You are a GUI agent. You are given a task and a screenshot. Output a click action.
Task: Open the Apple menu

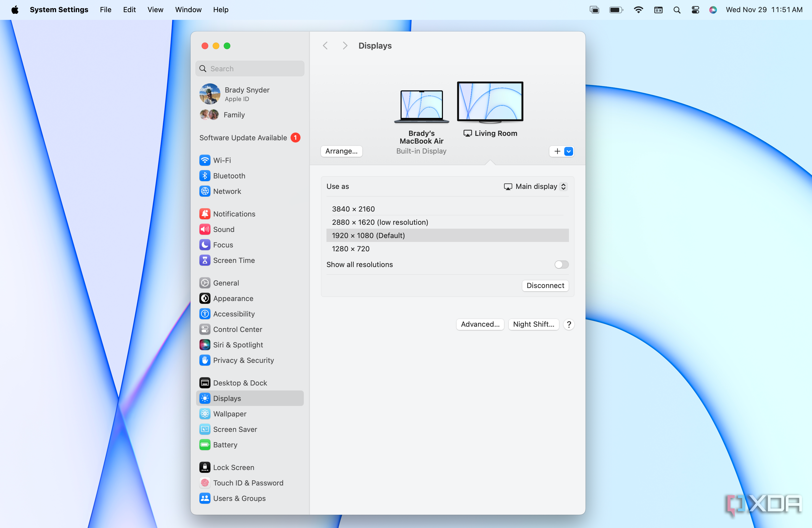(15, 10)
